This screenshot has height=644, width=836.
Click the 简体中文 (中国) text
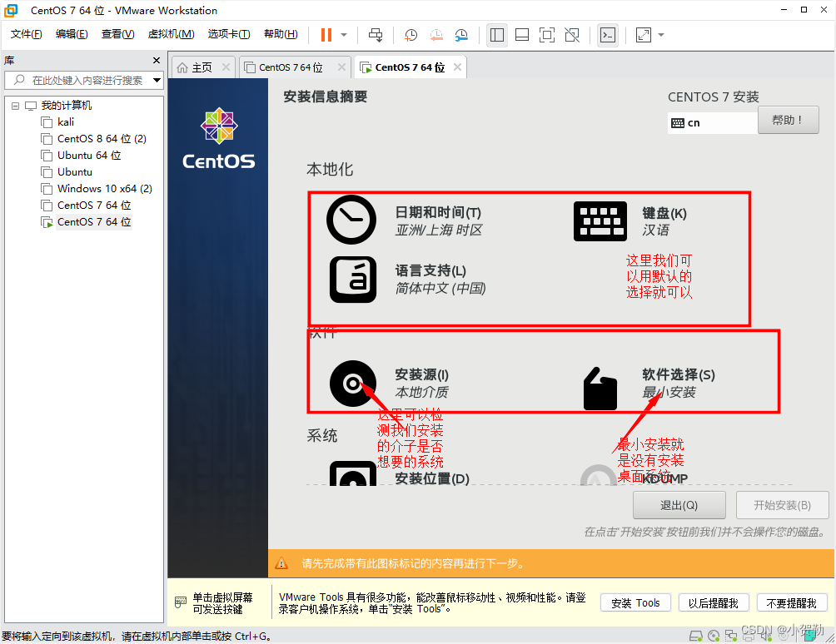(440, 288)
